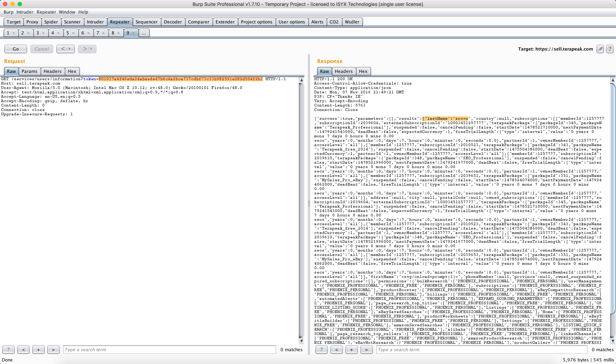Click request scrollbar down arrow

point(302,341)
